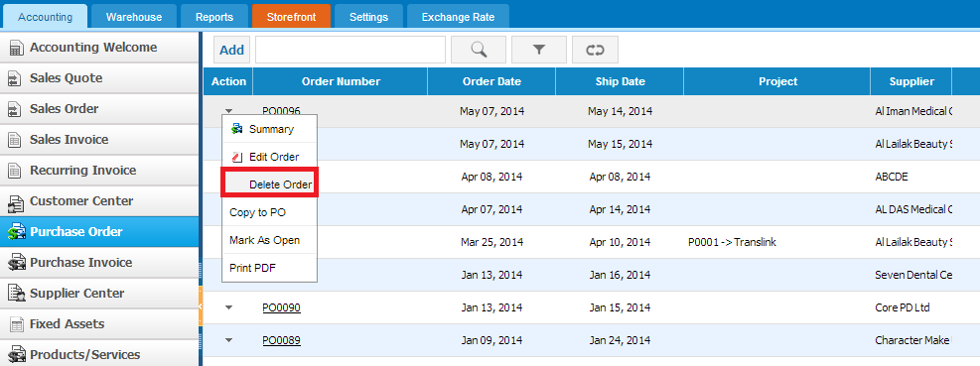Open Sales Order in sidebar
980x366 pixels.
[x=99, y=109]
